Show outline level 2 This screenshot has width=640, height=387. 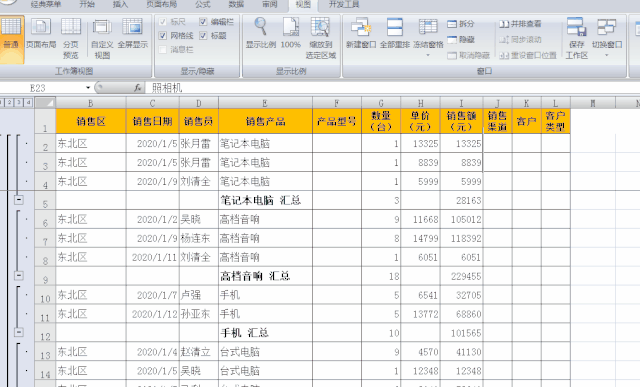coord(9,102)
